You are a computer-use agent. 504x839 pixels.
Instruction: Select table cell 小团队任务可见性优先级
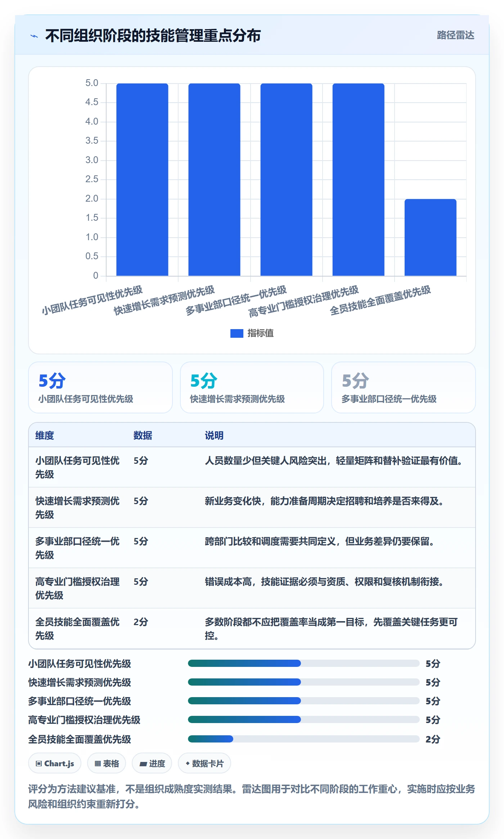tap(78, 467)
